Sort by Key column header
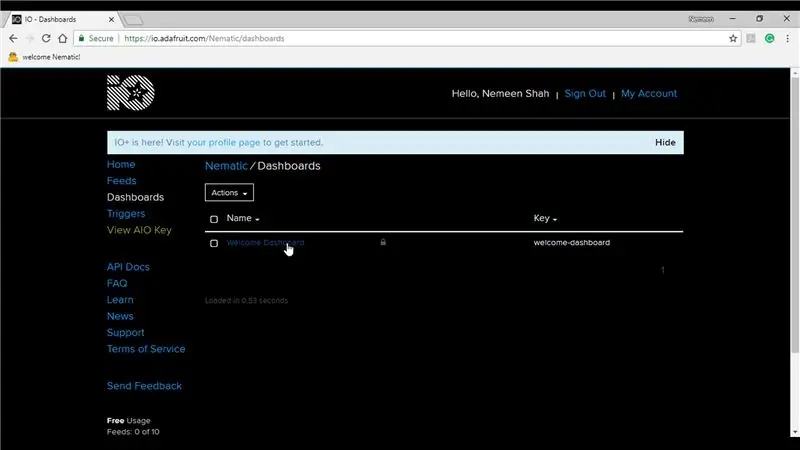The image size is (800, 450). pos(545,218)
